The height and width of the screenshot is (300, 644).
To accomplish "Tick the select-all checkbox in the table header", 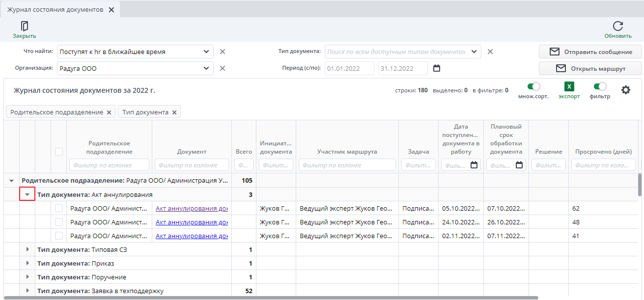I will 59,152.
